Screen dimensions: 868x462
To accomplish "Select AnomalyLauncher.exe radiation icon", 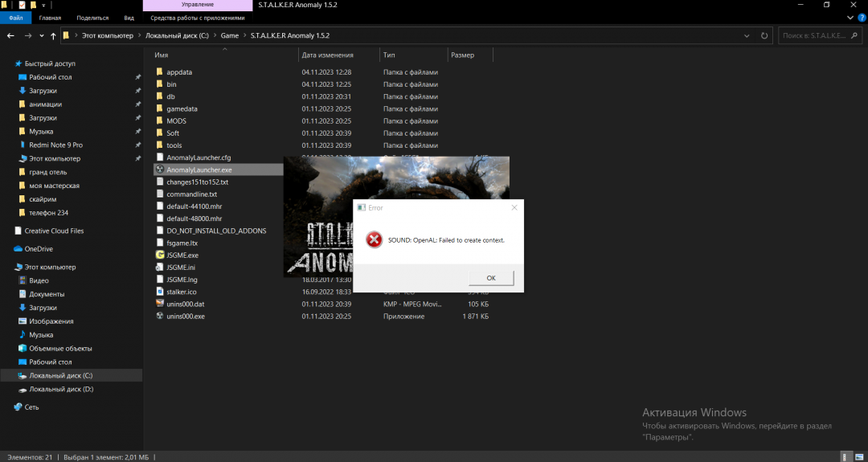I will click(x=159, y=170).
